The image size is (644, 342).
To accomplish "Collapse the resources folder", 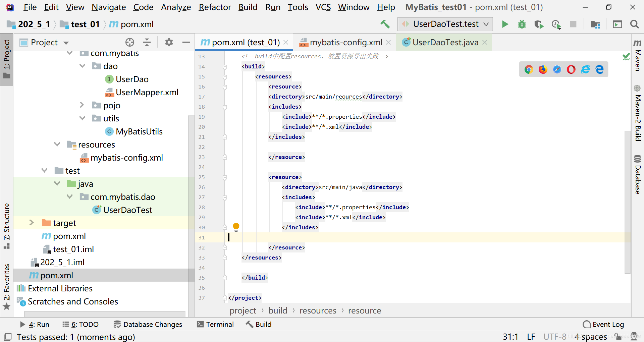I will click(57, 144).
